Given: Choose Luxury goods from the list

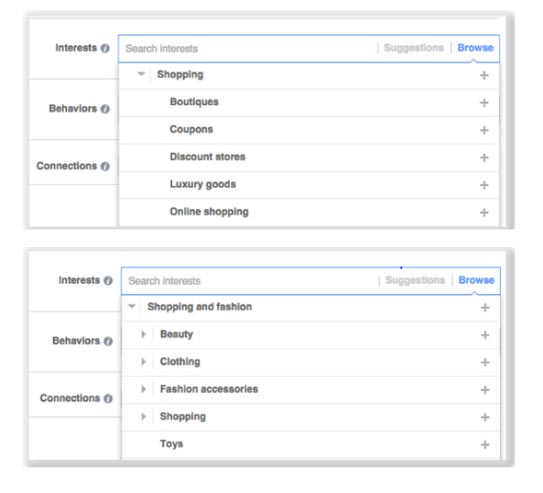Looking at the screenshot, I should click(203, 184).
